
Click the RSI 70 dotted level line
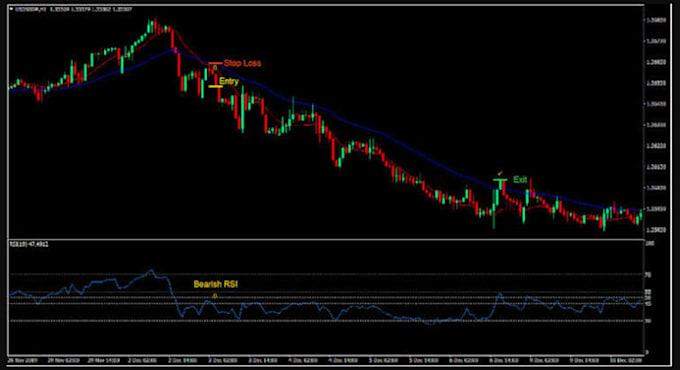[x=325, y=275]
